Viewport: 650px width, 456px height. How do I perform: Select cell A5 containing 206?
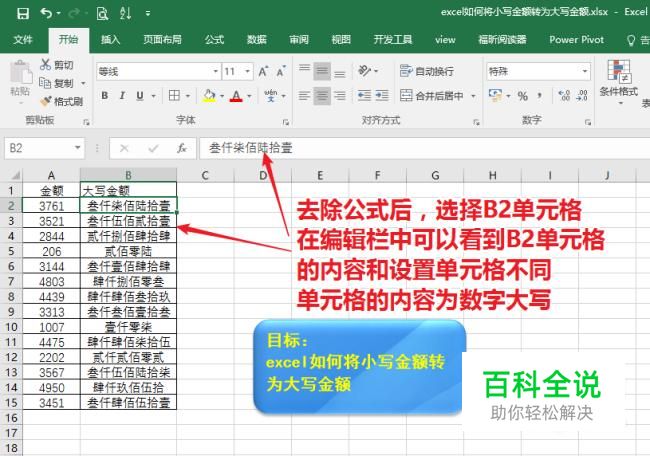click(51, 251)
